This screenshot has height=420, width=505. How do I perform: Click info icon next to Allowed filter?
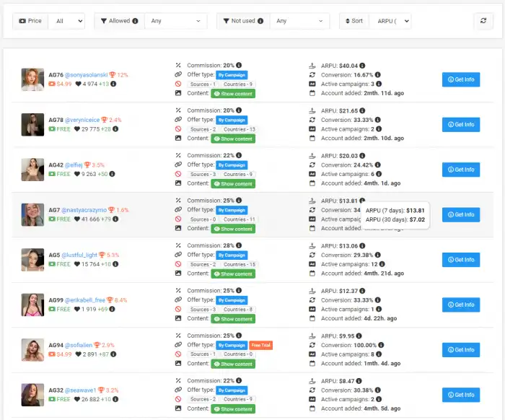click(x=136, y=21)
